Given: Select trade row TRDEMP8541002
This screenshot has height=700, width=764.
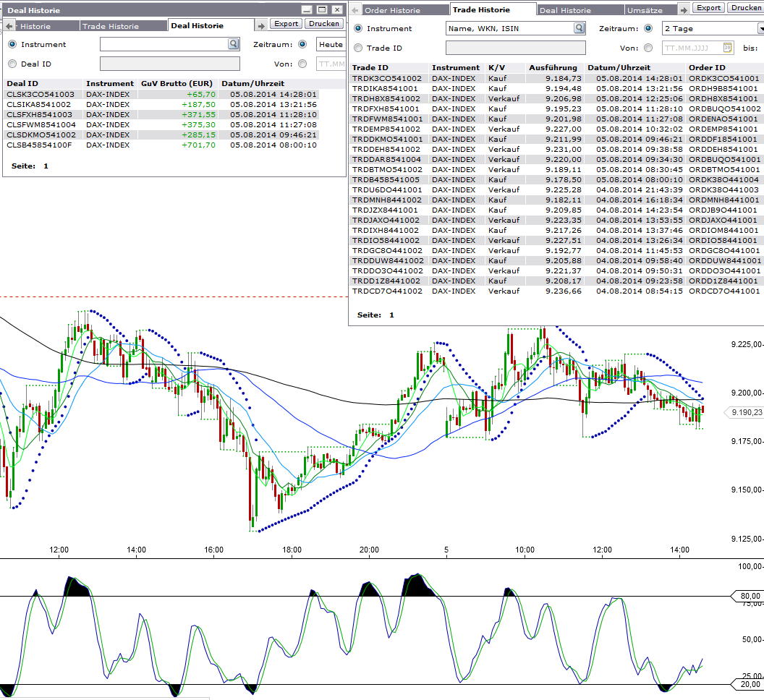Looking at the screenshot, I should 557,129.
